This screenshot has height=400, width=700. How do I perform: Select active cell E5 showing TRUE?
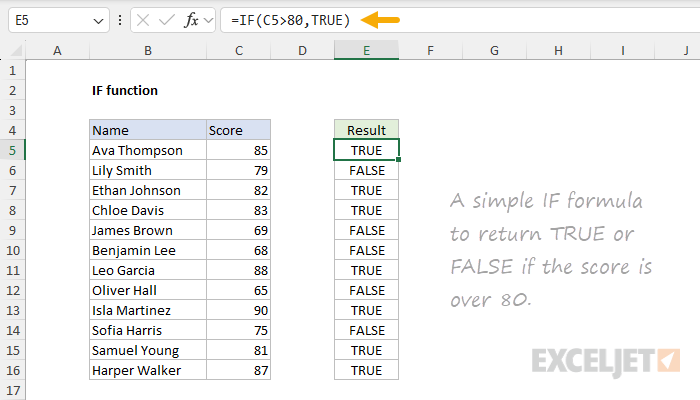click(367, 150)
